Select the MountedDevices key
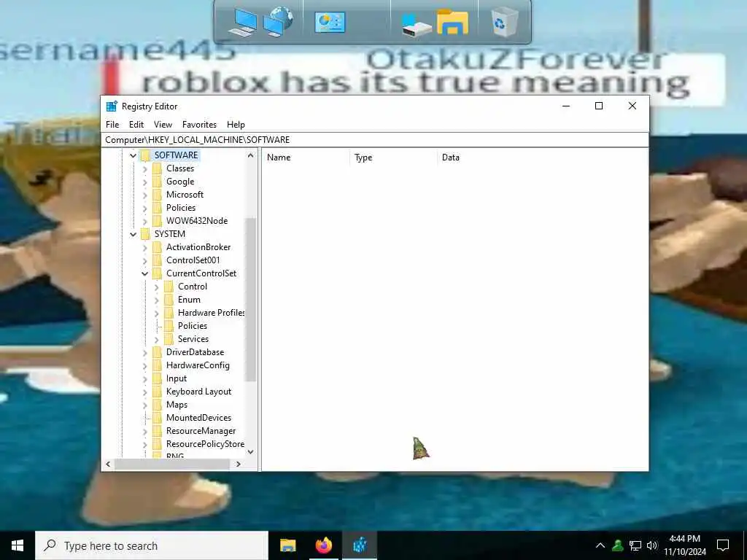 pyautogui.click(x=198, y=418)
